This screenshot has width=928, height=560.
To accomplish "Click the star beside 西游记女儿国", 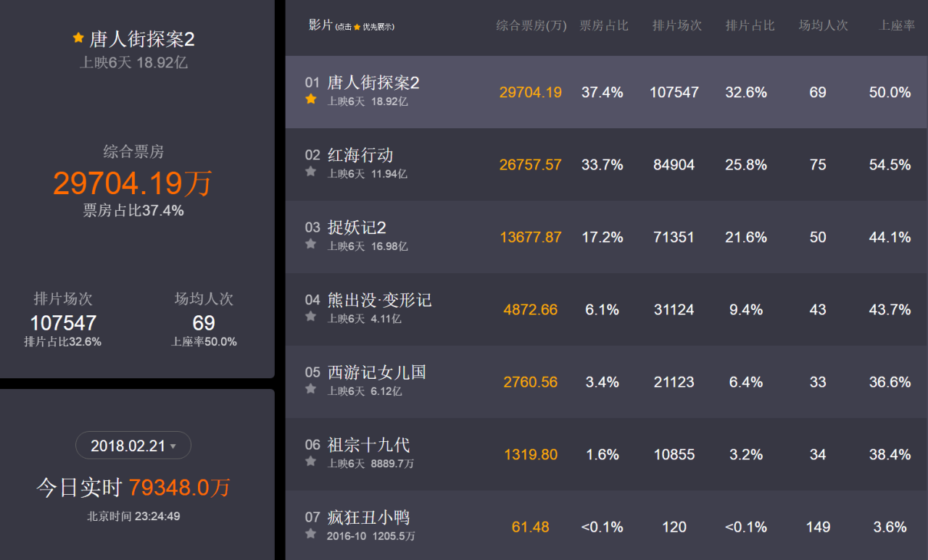I will click(x=311, y=389).
